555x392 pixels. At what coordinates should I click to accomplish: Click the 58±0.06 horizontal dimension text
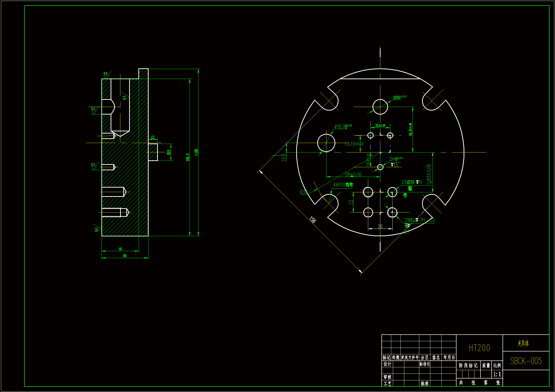353,174
